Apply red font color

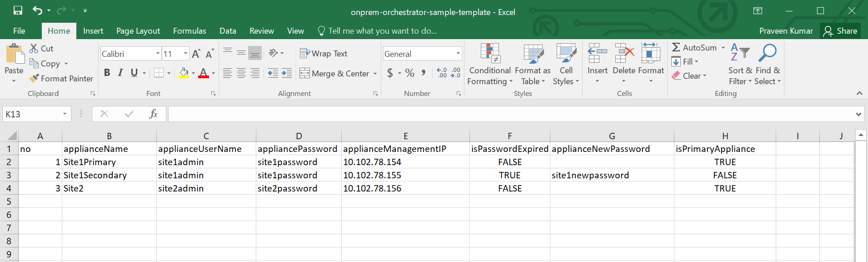pyautogui.click(x=204, y=73)
